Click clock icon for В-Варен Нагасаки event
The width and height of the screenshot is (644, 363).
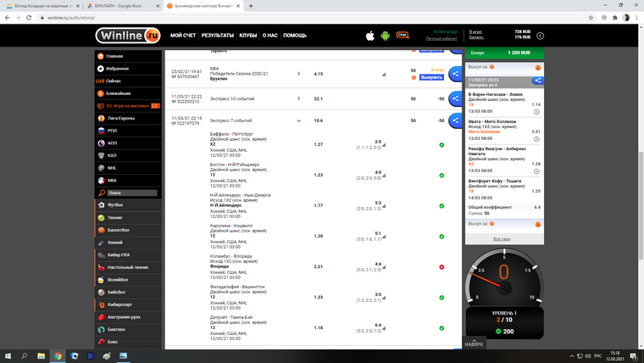[x=536, y=112]
